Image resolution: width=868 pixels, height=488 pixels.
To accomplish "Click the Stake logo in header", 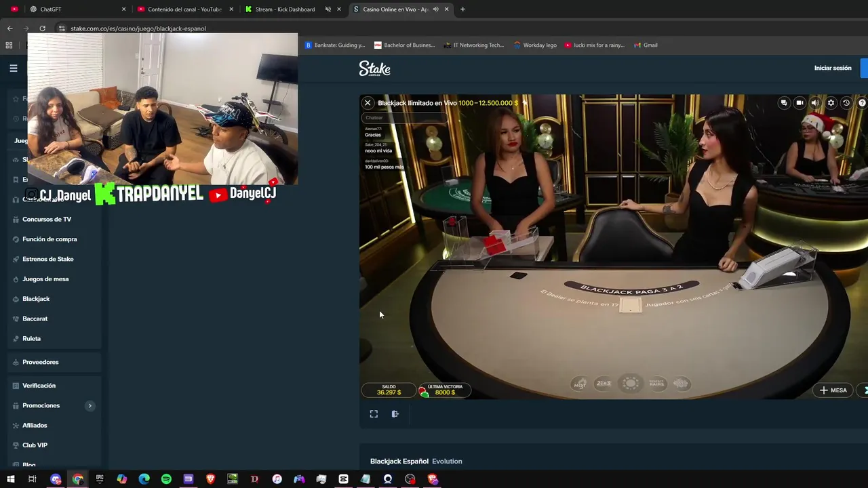I will [374, 68].
